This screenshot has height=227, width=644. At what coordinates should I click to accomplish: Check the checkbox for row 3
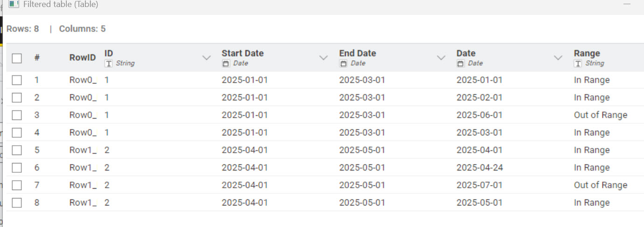pyautogui.click(x=17, y=115)
